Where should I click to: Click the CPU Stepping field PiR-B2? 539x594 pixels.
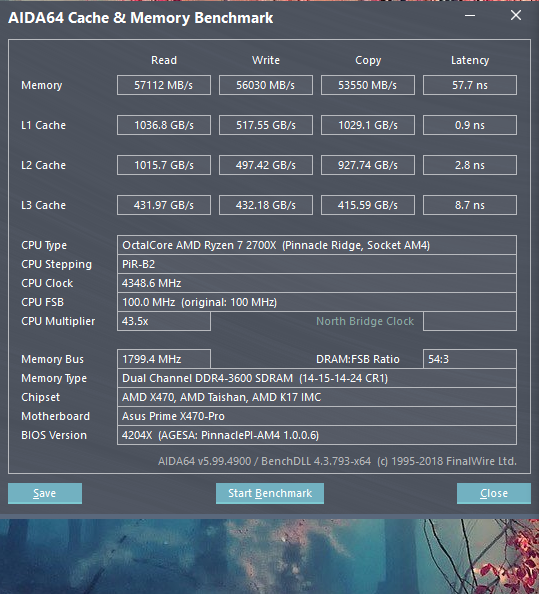pos(317,264)
